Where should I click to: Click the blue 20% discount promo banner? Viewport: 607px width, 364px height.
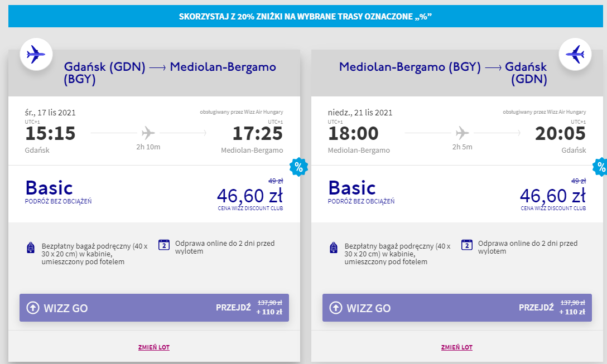coord(306,16)
